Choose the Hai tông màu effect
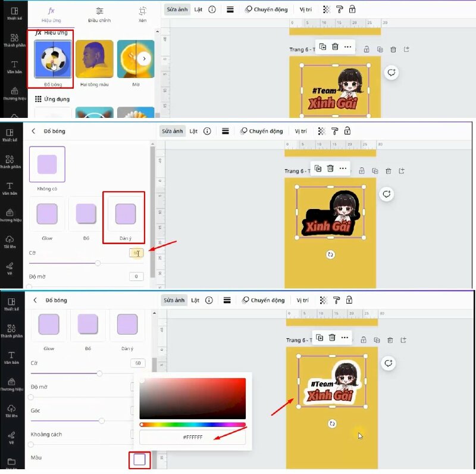Image resolution: width=476 pixels, height=474 pixels. point(94,59)
